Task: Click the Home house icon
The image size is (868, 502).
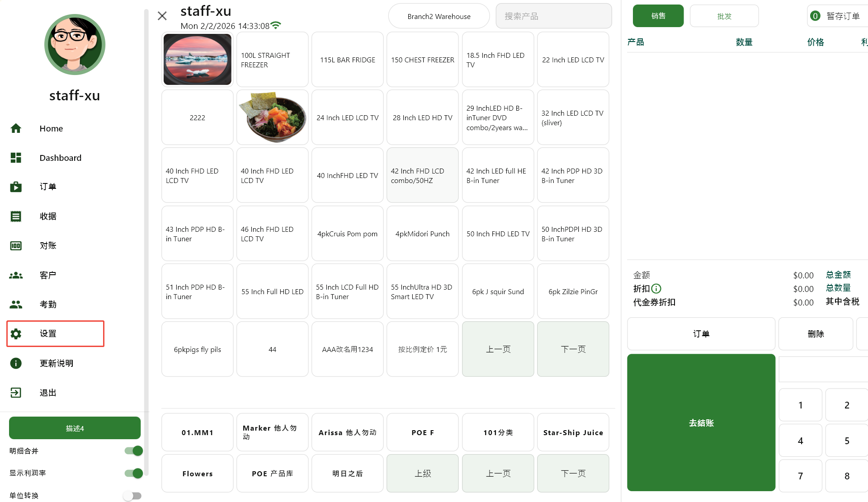Action: 16,128
